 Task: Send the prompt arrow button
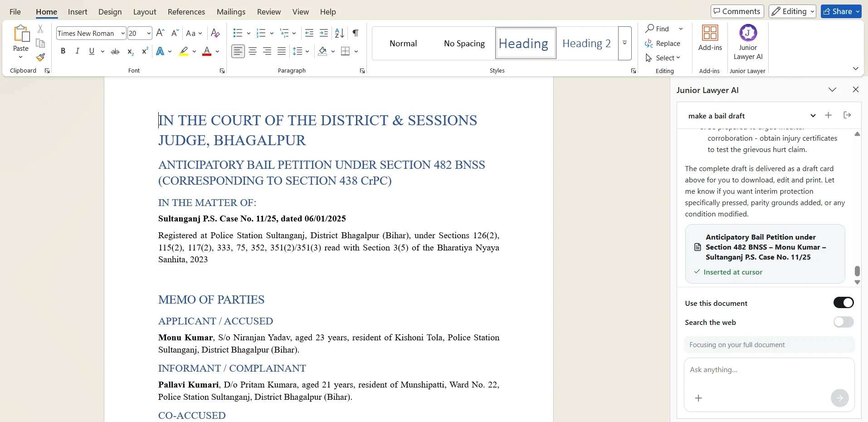839,398
